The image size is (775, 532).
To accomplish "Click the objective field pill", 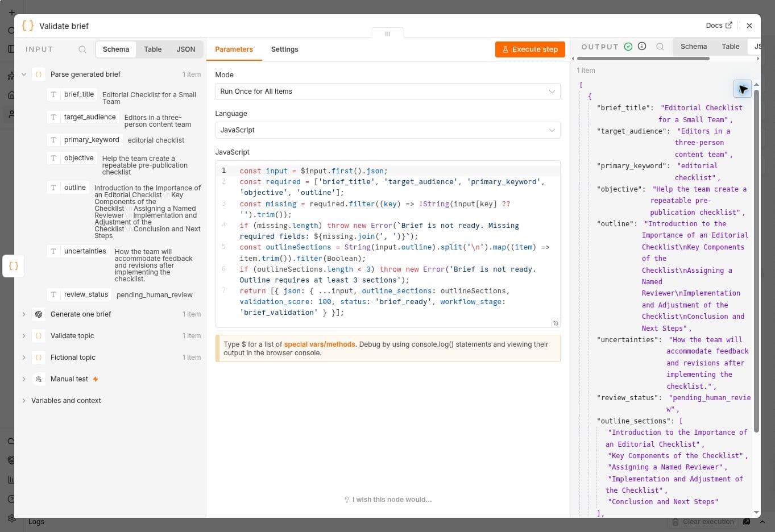I will tap(72, 158).
